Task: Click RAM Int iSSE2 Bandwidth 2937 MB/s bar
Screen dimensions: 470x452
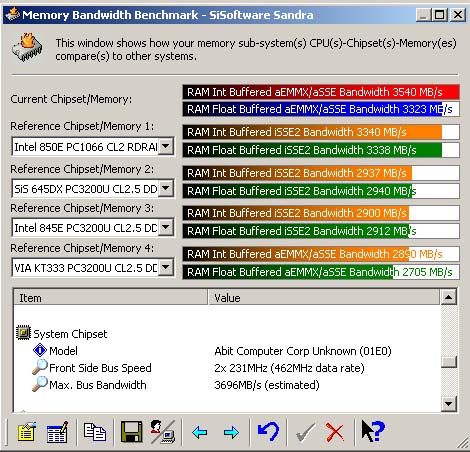Action: coord(321,173)
